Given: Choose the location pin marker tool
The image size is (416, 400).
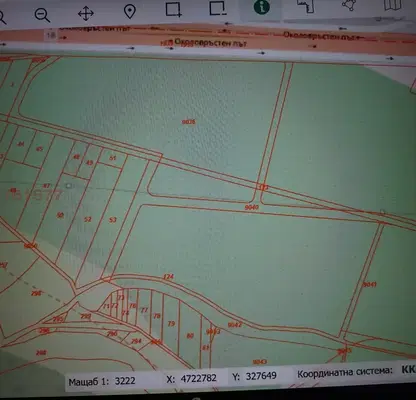Looking at the screenshot, I should tap(130, 11).
